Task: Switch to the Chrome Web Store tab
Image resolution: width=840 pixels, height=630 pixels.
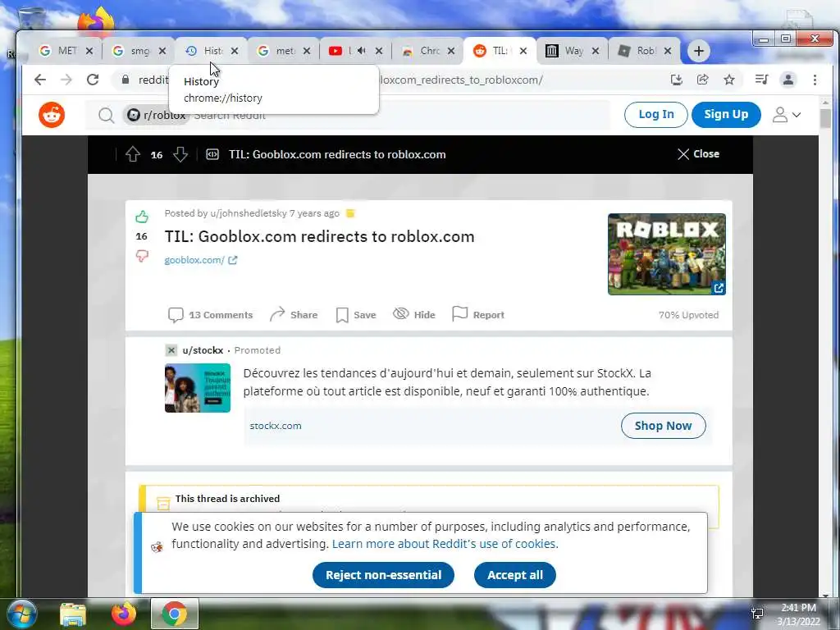Action: [428, 51]
